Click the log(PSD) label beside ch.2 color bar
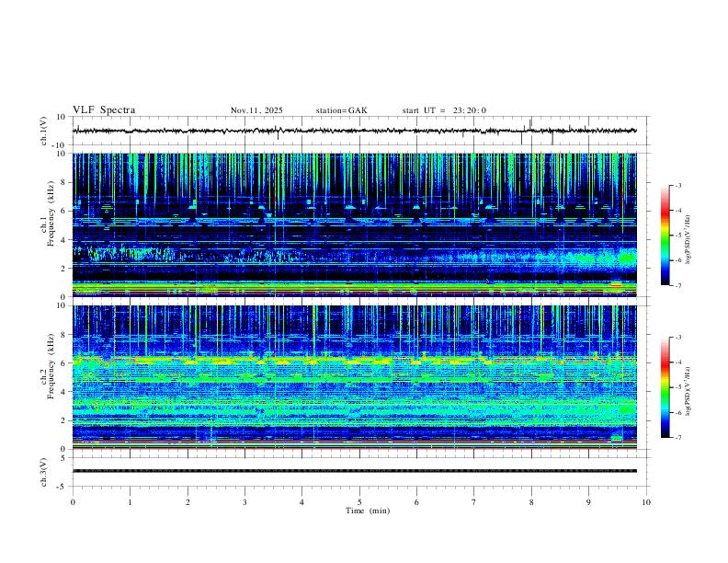The image size is (728, 563). point(688,391)
